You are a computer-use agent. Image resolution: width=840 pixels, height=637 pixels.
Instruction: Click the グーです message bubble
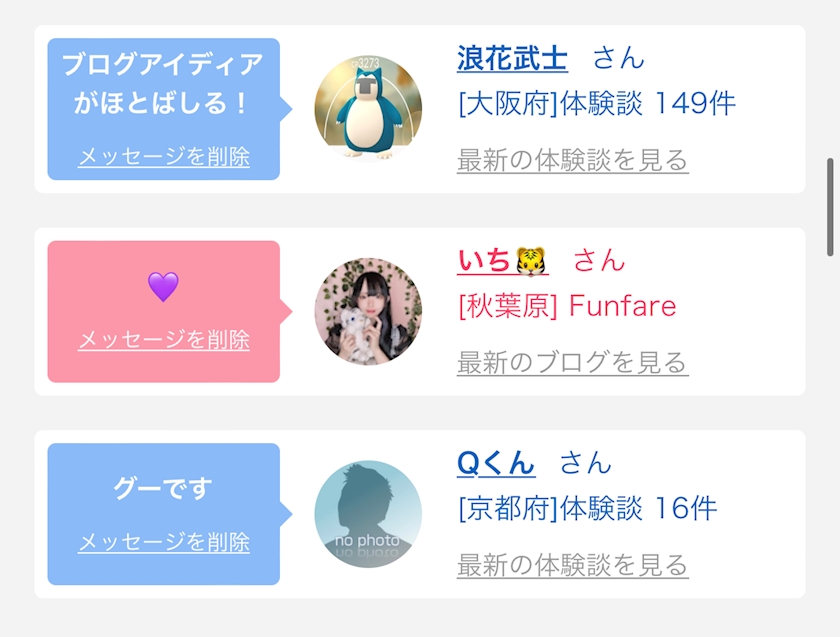[163, 490]
